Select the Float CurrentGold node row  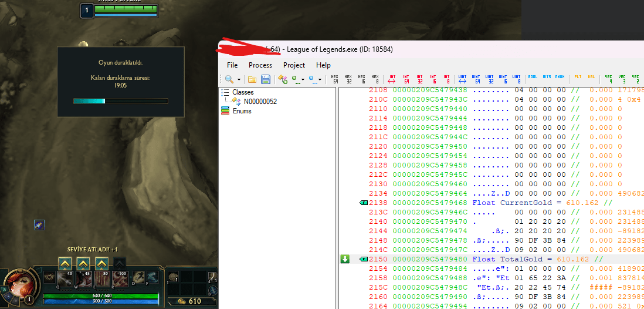coord(491,203)
